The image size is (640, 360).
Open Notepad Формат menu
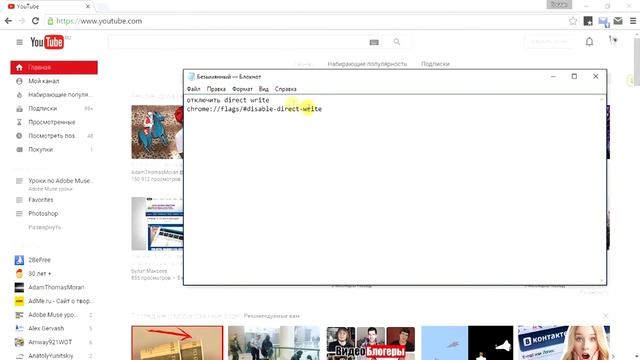(x=242, y=89)
